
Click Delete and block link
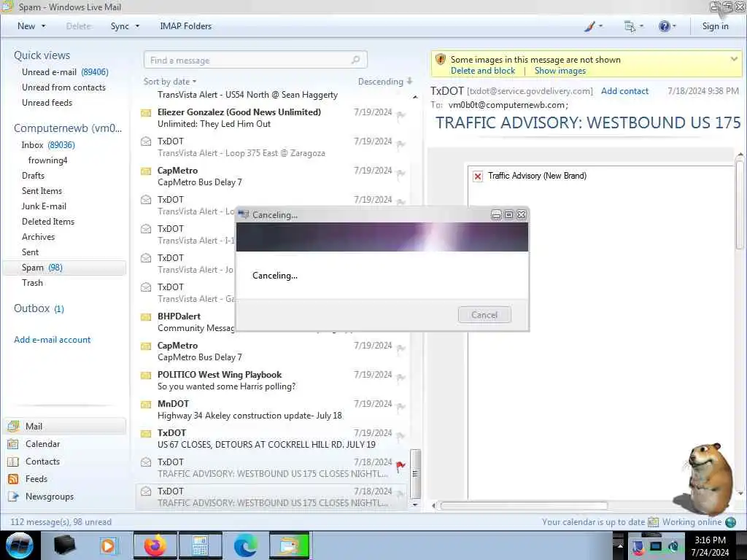tap(483, 71)
